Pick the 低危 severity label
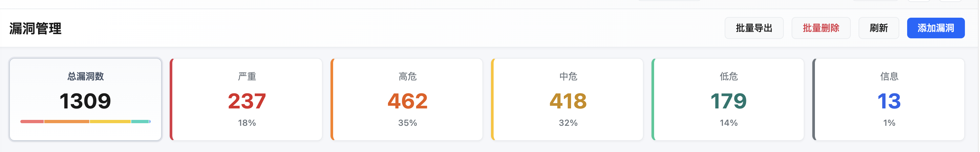The image size is (980, 152). click(x=729, y=76)
